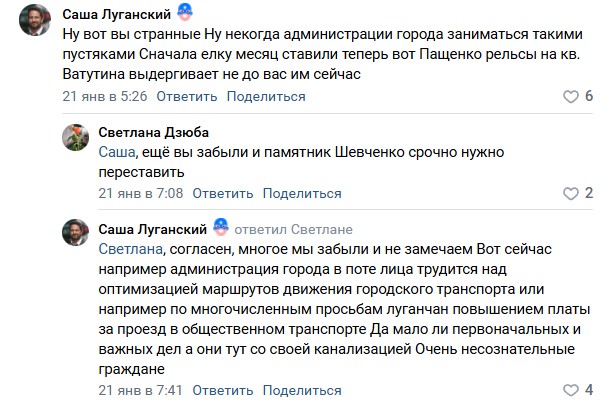Open the '21 янв в 7:08' timestamp
The width and height of the screenshot is (616, 404).
pyautogui.click(x=139, y=193)
